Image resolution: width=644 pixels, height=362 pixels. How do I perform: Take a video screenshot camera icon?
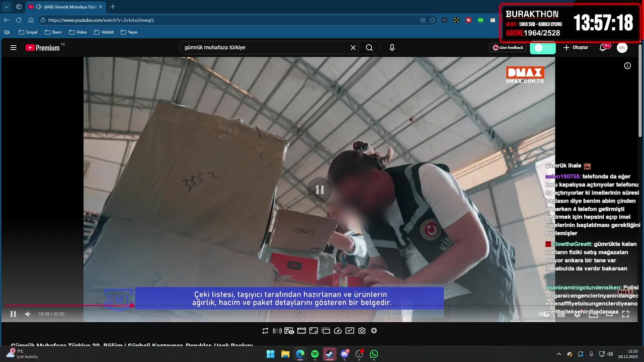coord(362,331)
